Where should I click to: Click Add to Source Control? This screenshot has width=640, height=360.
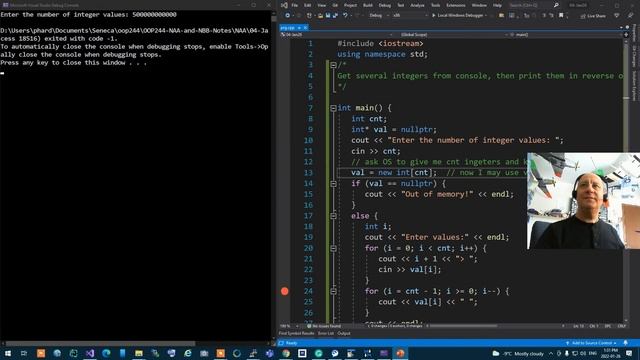(x=591, y=343)
